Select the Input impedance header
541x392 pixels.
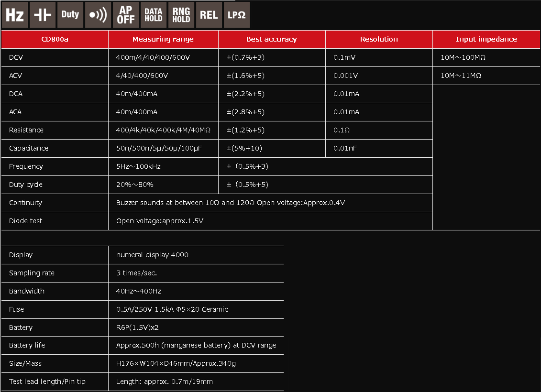pos(486,39)
